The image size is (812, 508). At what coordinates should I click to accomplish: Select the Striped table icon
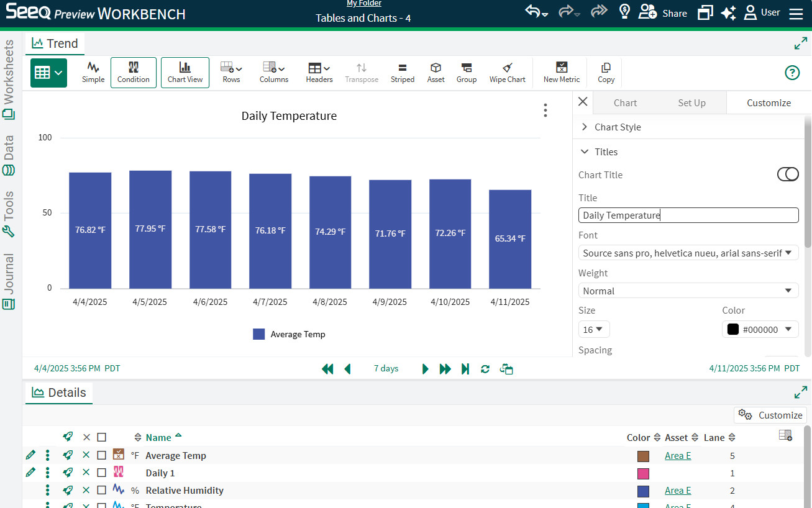tap(402, 68)
